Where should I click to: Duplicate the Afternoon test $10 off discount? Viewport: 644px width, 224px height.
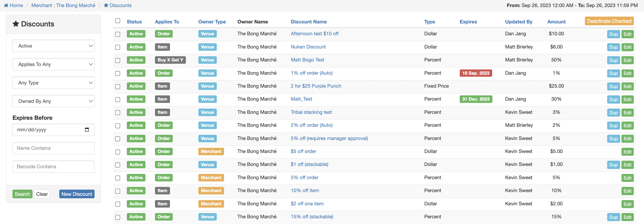613,34
